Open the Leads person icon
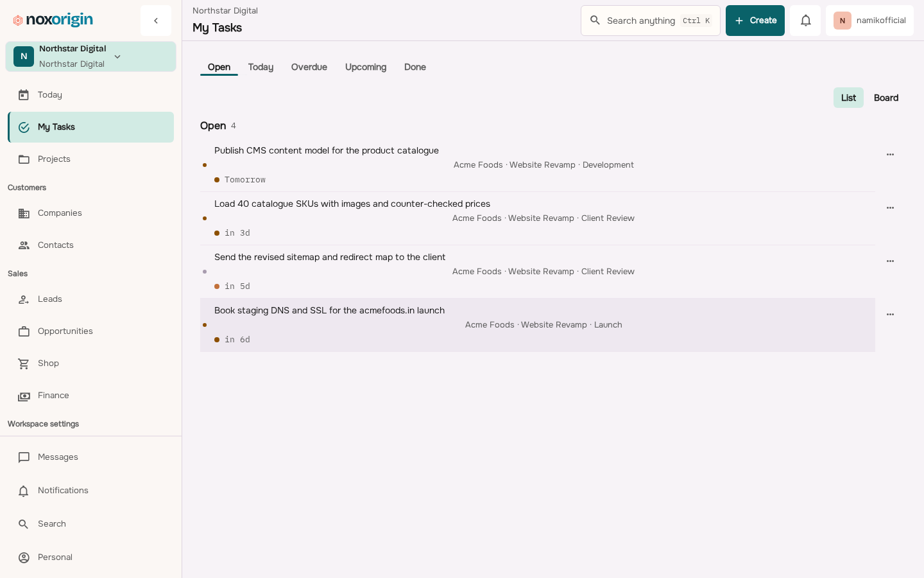Viewport: 924px width, 578px height. 24,299
